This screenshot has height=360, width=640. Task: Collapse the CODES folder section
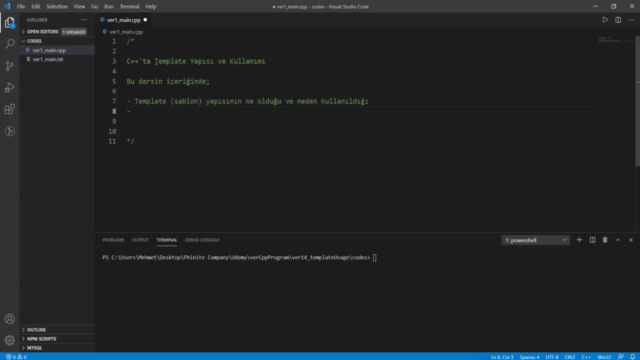pyautogui.click(x=34, y=41)
